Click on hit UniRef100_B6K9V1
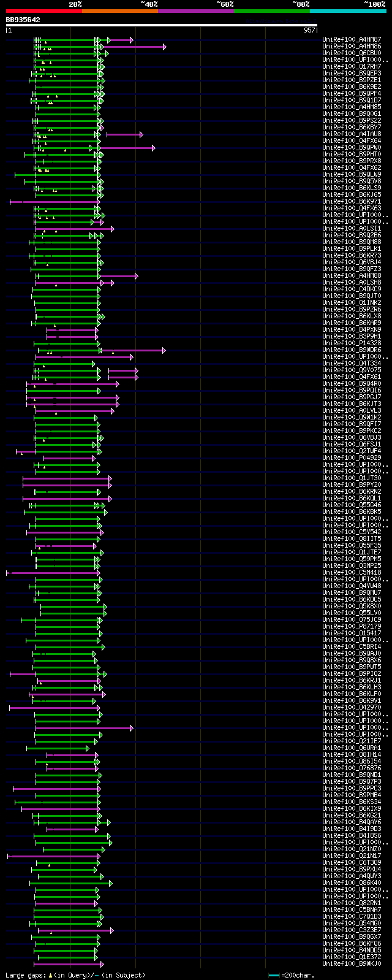Image resolution: width=392 pixels, height=980 pixels. coord(352,701)
